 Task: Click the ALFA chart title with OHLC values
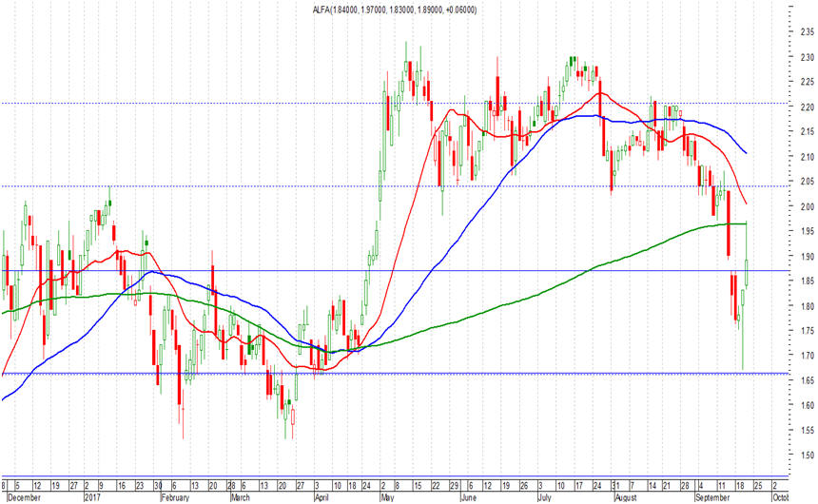tap(395, 10)
